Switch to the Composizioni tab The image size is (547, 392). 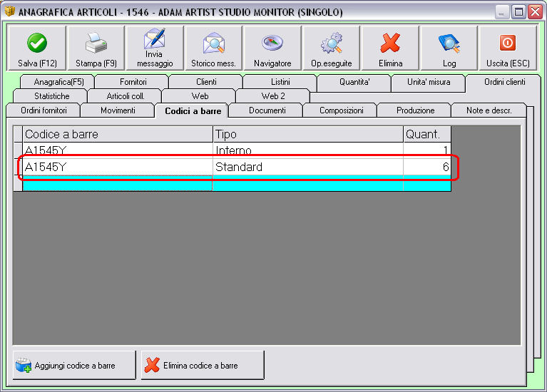click(341, 110)
